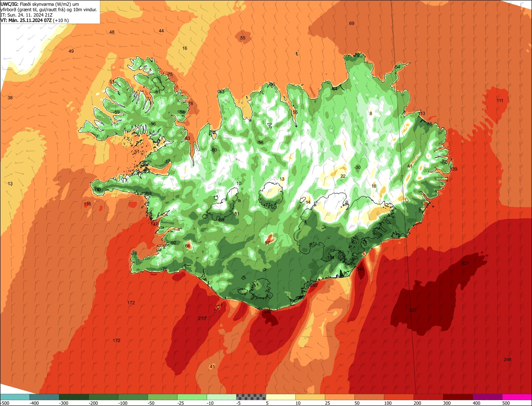Click the flux value '248' in southeast ocean

pos(507,360)
